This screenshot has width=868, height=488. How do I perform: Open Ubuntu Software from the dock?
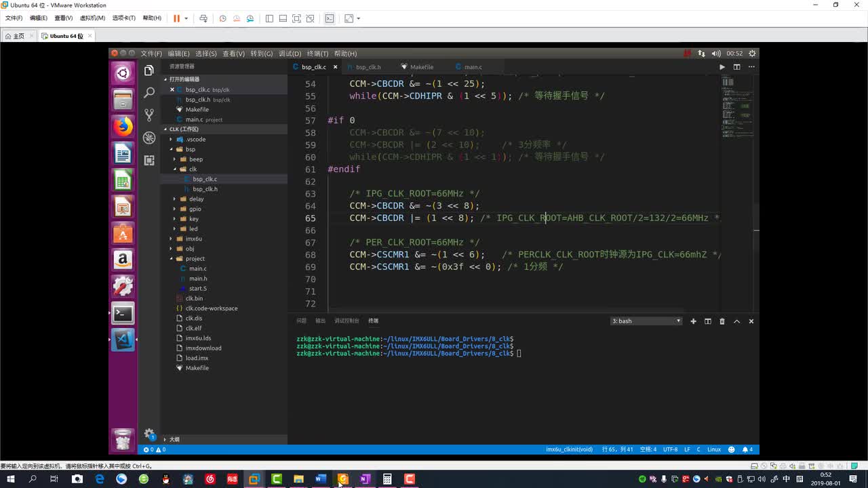pyautogui.click(x=123, y=233)
